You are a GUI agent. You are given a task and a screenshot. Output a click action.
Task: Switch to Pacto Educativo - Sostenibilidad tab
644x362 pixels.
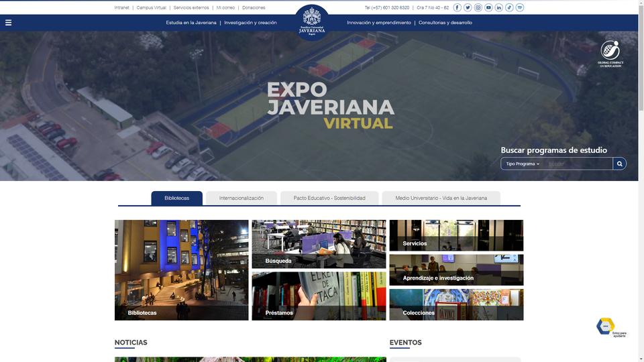pos(329,198)
